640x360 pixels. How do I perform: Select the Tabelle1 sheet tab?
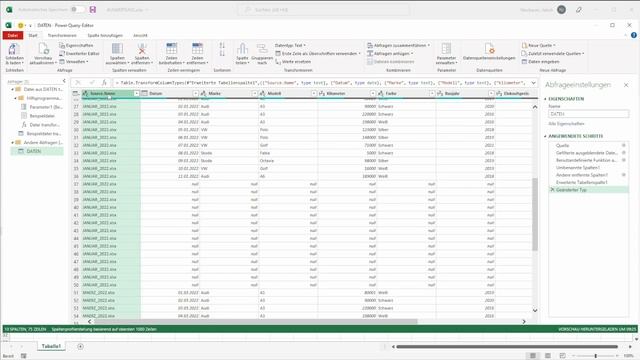coord(51,346)
